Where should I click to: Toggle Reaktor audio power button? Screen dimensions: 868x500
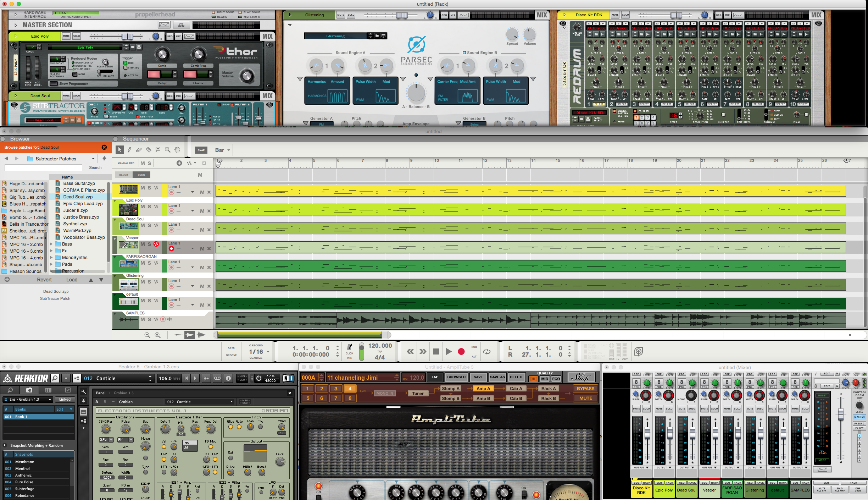pos(259,378)
